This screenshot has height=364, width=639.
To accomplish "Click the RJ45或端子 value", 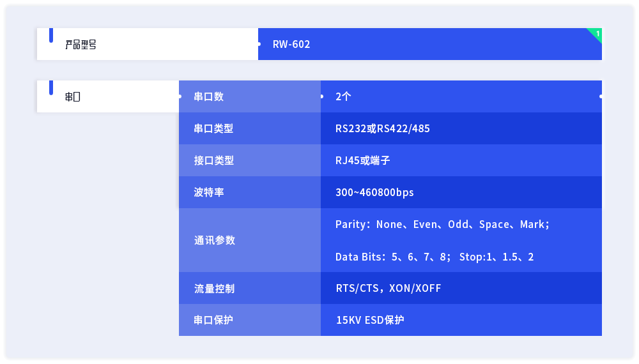I will [x=363, y=160].
